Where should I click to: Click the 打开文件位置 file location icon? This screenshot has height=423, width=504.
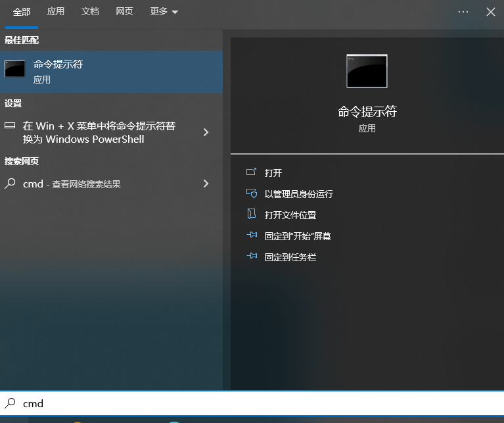[x=251, y=214]
